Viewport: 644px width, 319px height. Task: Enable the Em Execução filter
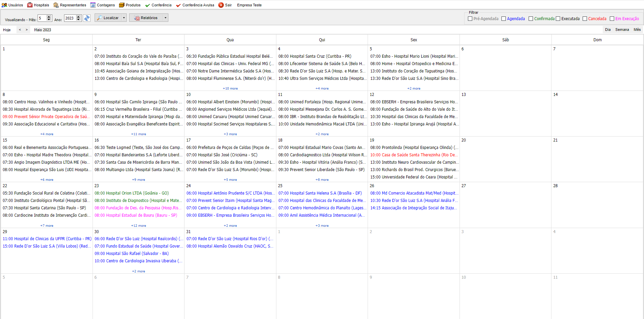click(x=611, y=18)
